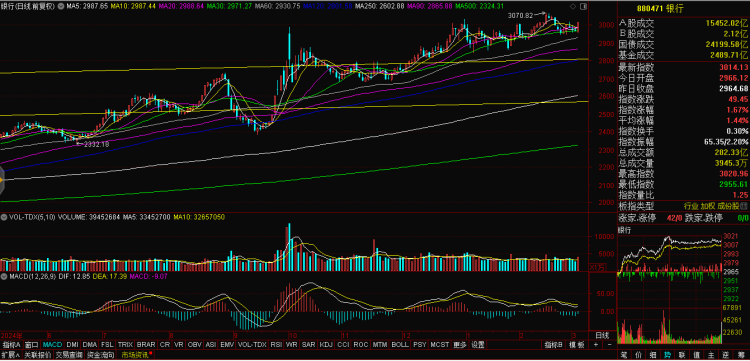This screenshot has width=750, height=361.
Task: Select the highlighted 势 trend tab
Action: [667, 355]
